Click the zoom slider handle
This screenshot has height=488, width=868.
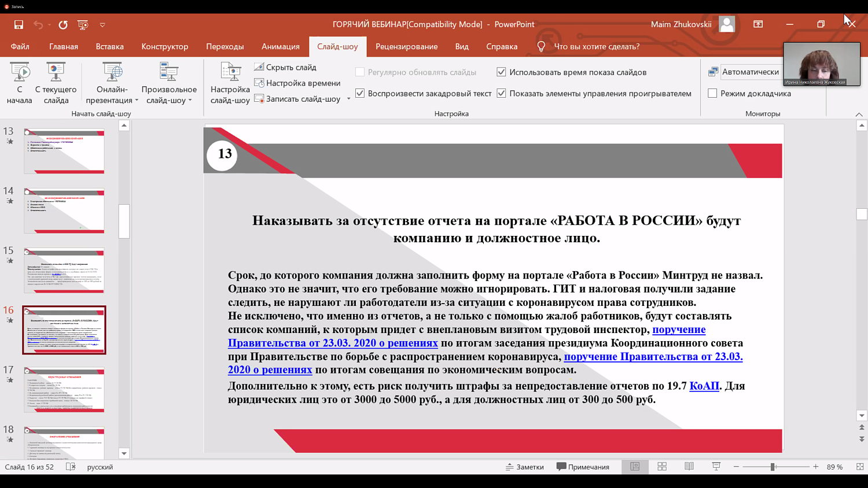click(x=773, y=467)
